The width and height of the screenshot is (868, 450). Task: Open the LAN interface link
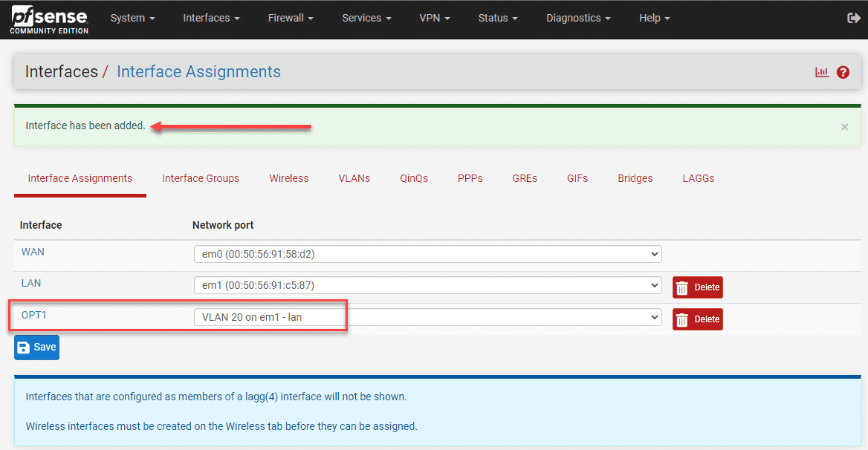(31, 284)
